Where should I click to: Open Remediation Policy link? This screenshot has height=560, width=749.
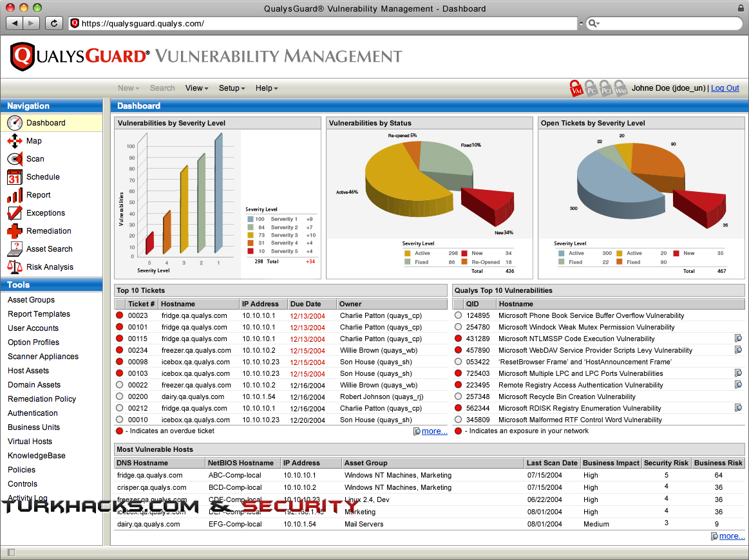click(42, 398)
